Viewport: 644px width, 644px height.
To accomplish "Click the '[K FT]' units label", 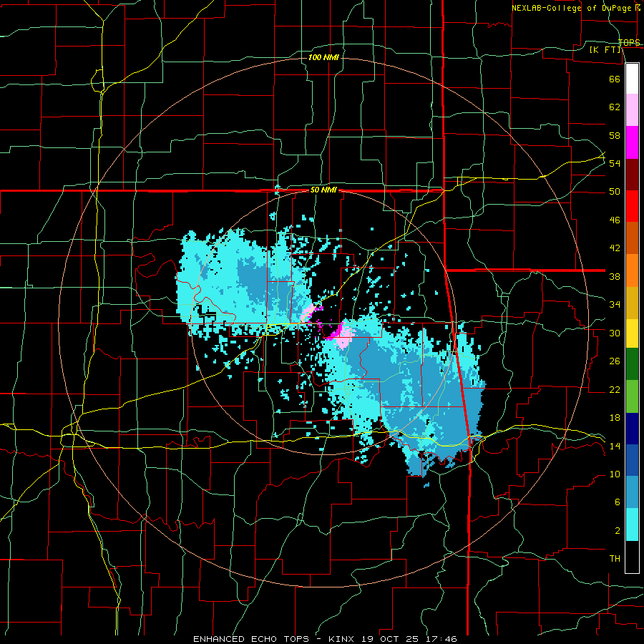I will click(605, 49).
